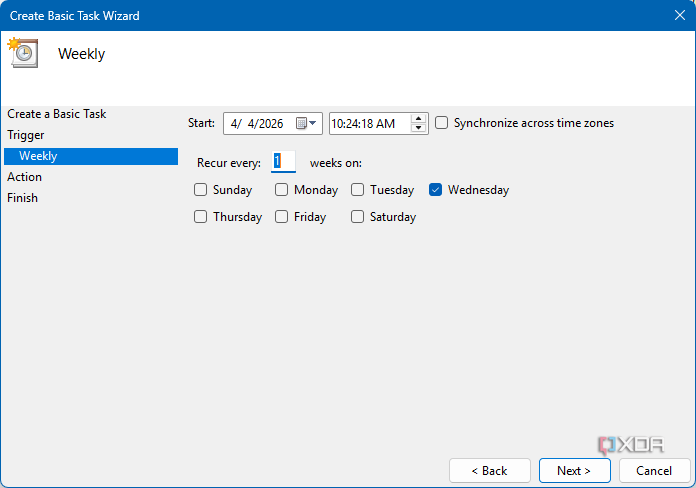Click the task scheduler clock icon
Screen dimensions: 696x488
pos(23,53)
